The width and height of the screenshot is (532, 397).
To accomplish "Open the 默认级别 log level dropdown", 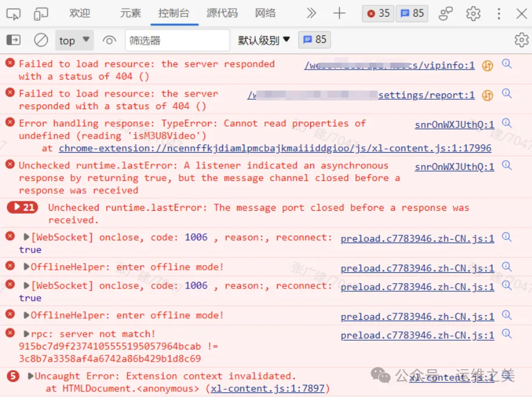I will [x=264, y=40].
